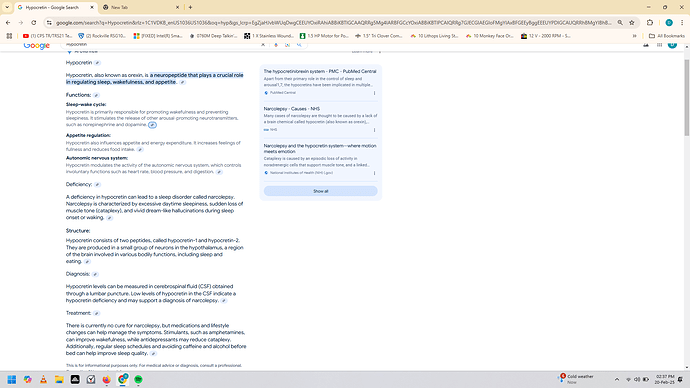This screenshot has height=388, width=690.
Task: Open the 10 Lithops Living Stones bookmark
Action: (x=435, y=36)
